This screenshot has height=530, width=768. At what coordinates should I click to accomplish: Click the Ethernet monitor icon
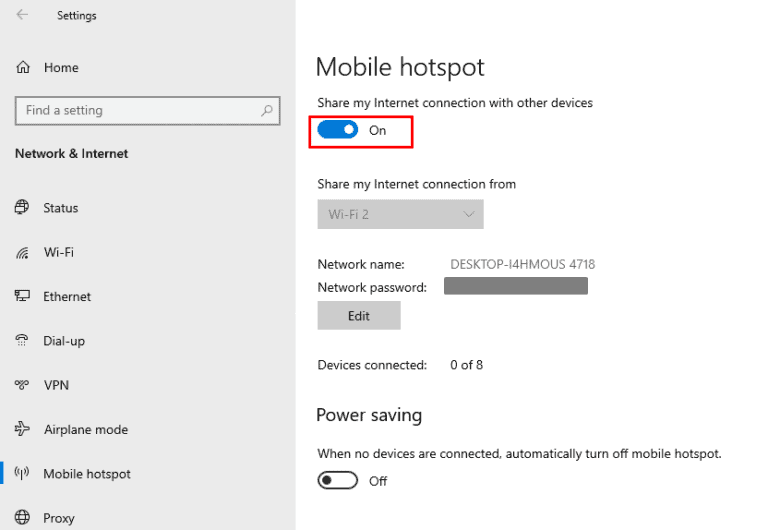click(x=22, y=297)
